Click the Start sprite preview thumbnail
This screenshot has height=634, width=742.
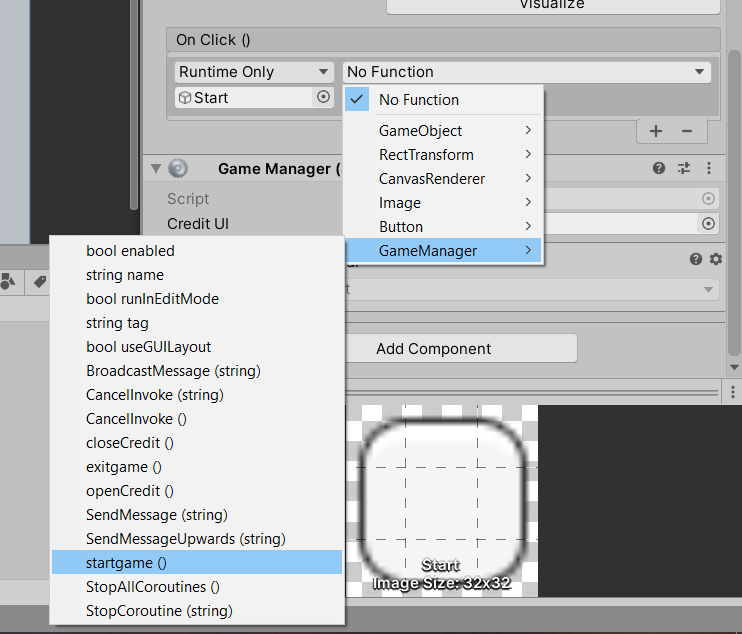[441, 490]
